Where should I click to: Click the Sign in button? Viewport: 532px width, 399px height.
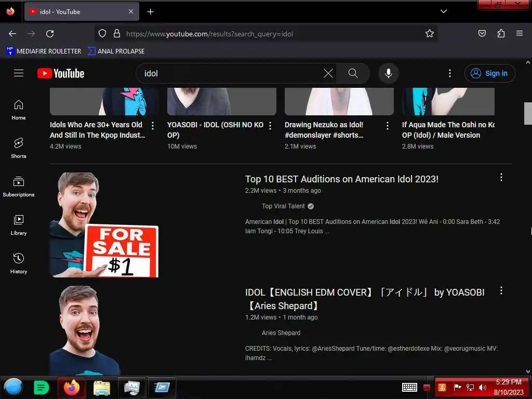tap(489, 73)
